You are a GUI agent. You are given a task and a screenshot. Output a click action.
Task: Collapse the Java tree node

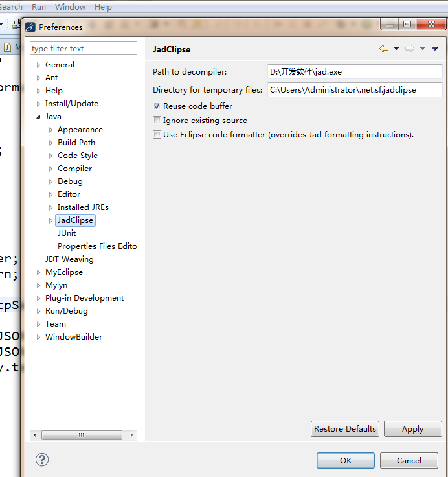[38, 117]
